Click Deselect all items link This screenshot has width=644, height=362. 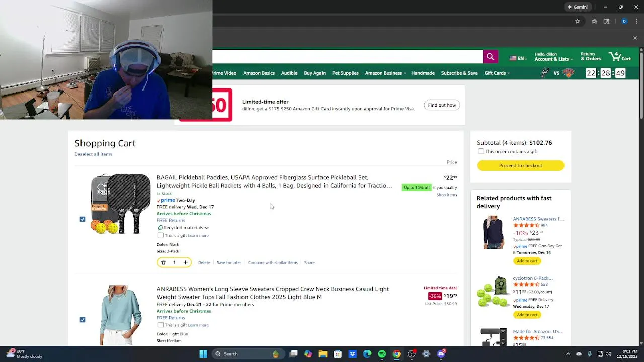click(x=93, y=154)
